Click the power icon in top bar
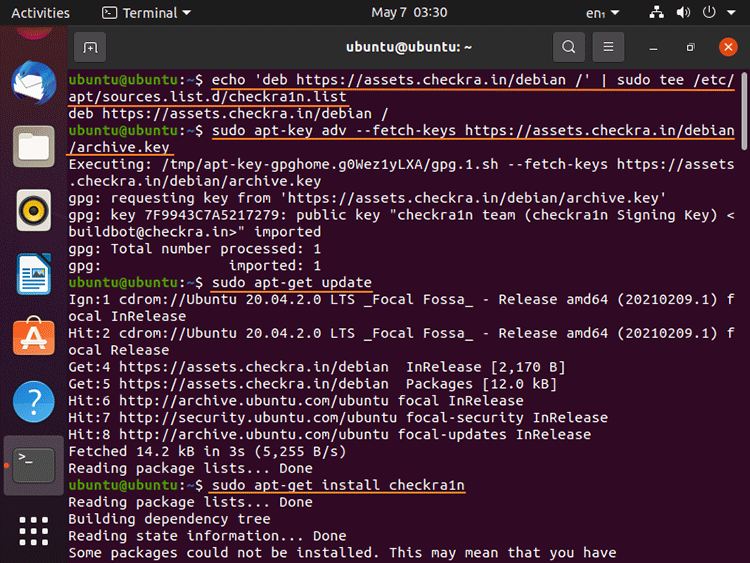The image size is (750, 563). tap(709, 12)
